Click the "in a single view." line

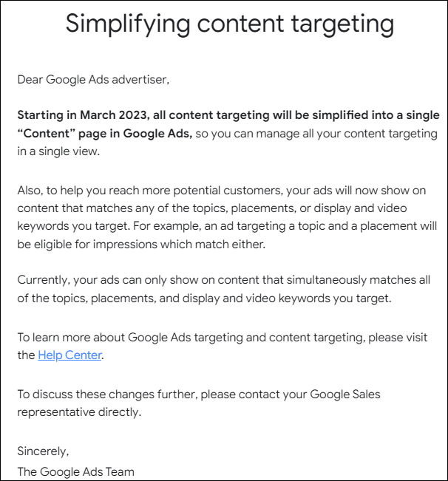coord(58,151)
